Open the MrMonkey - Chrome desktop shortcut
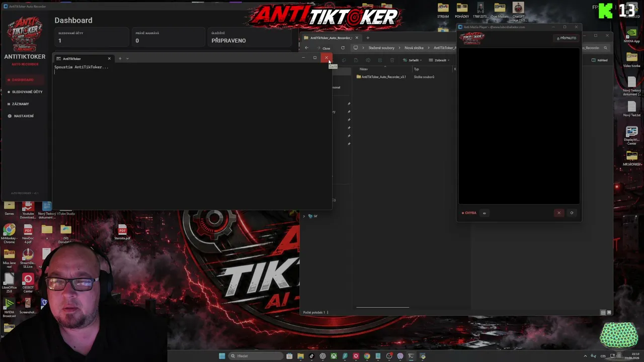 tap(9, 233)
